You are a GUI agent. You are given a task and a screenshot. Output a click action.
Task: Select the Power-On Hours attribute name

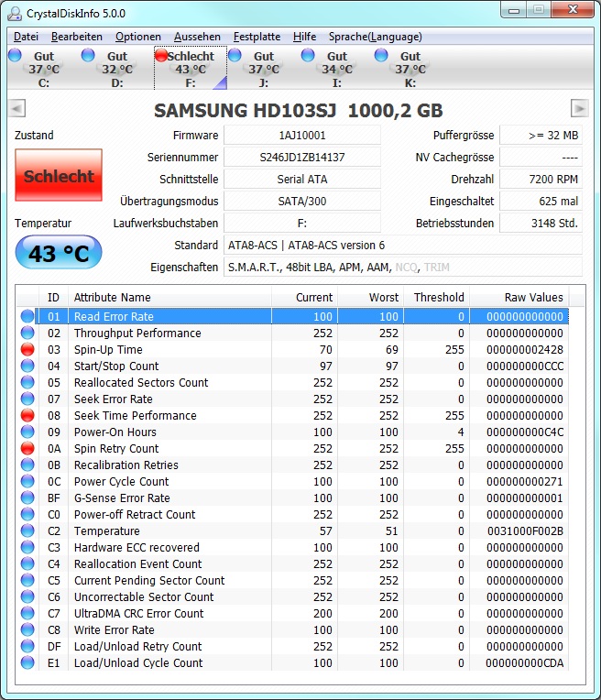pyautogui.click(x=115, y=432)
